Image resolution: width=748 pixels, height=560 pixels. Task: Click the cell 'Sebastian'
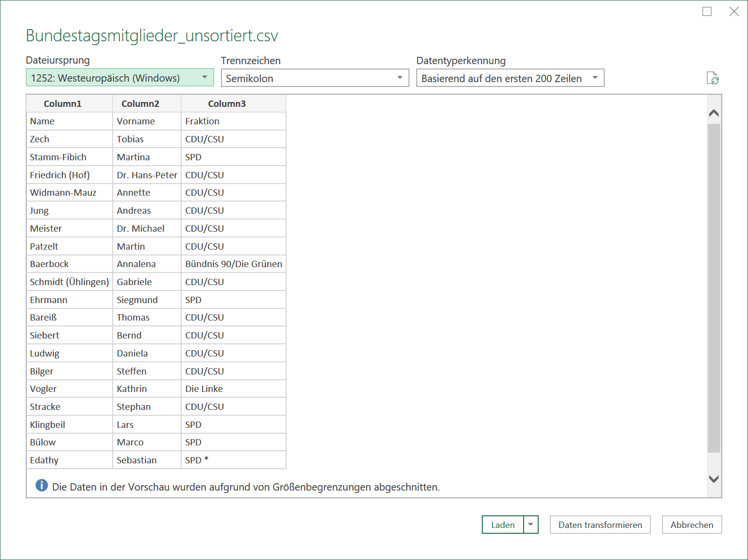(x=147, y=460)
